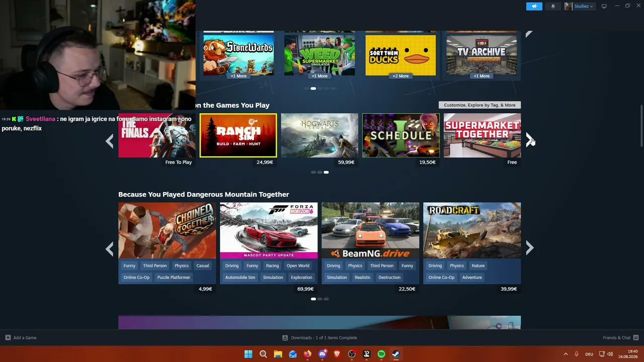644x362 pixels.
Task: Select Puzzle Platformer tag under Chained Together
Action: point(174,278)
